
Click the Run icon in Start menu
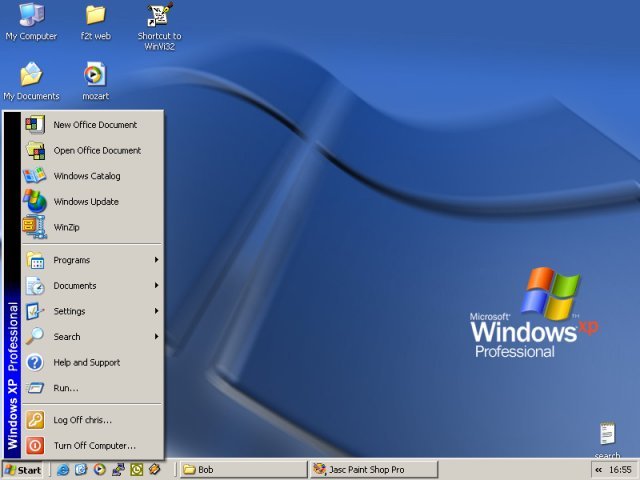(35, 388)
